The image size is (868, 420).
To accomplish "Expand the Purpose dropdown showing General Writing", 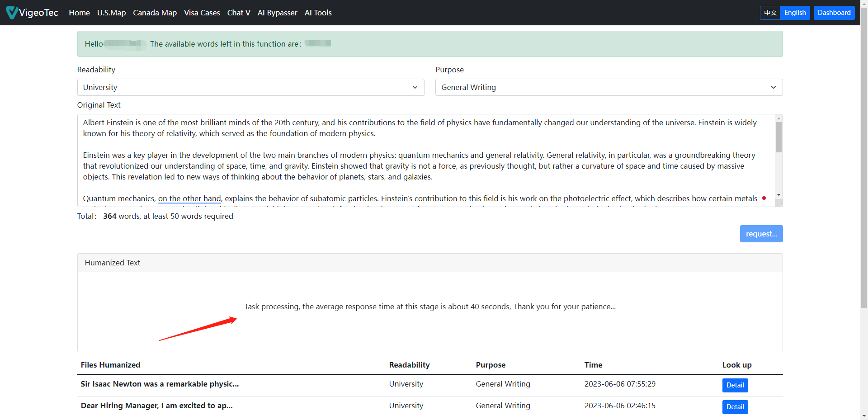I will [x=609, y=87].
